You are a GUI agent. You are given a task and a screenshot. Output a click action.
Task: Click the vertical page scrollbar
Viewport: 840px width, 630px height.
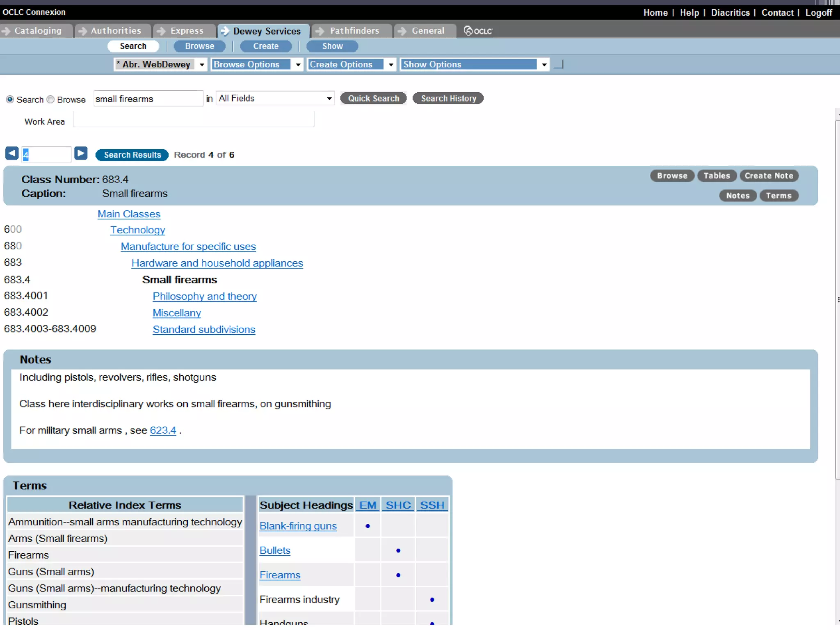coord(837,299)
